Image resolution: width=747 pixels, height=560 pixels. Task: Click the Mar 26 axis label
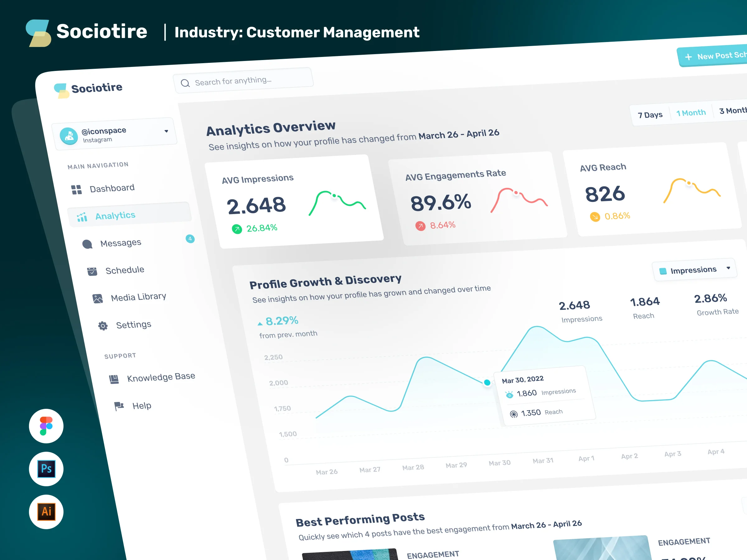[x=327, y=472]
